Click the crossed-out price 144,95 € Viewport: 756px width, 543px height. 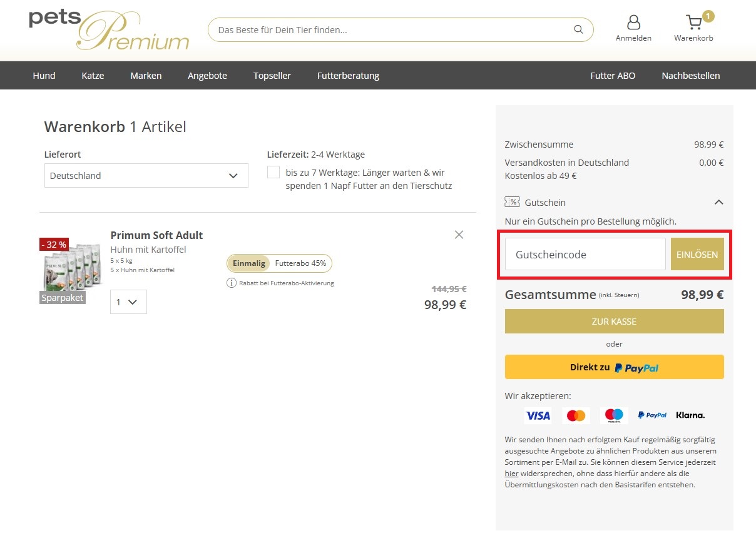pyautogui.click(x=449, y=289)
